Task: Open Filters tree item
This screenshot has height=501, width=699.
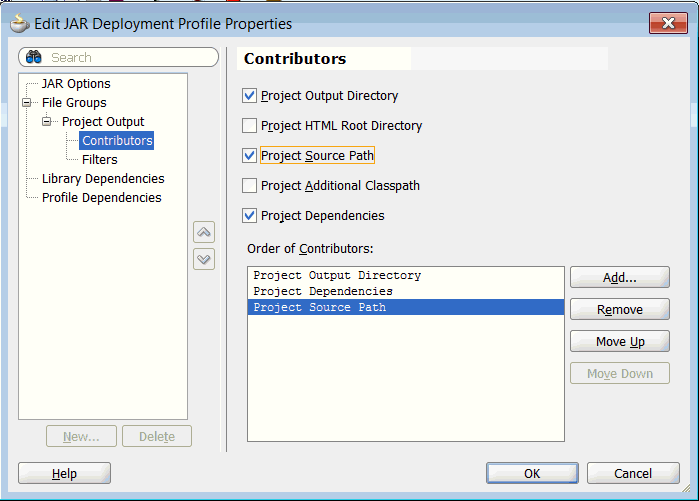Action: pos(99,159)
